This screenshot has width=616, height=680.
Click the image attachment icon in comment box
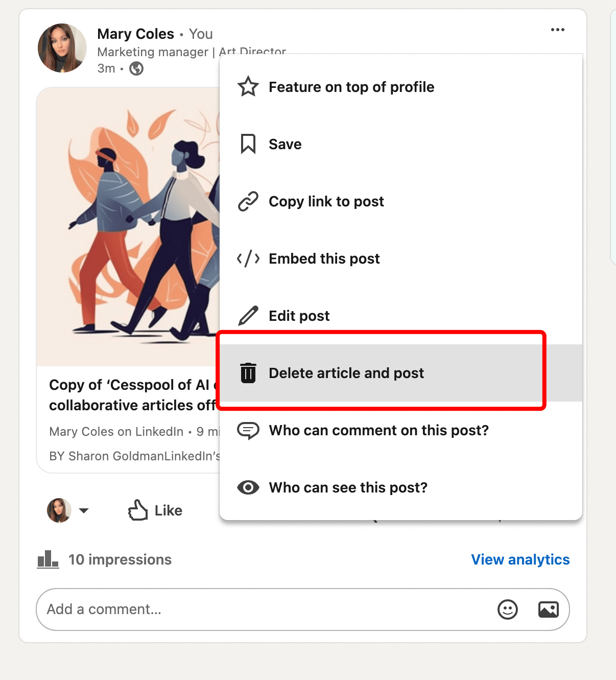pyautogui.click(x=548, y=609)
